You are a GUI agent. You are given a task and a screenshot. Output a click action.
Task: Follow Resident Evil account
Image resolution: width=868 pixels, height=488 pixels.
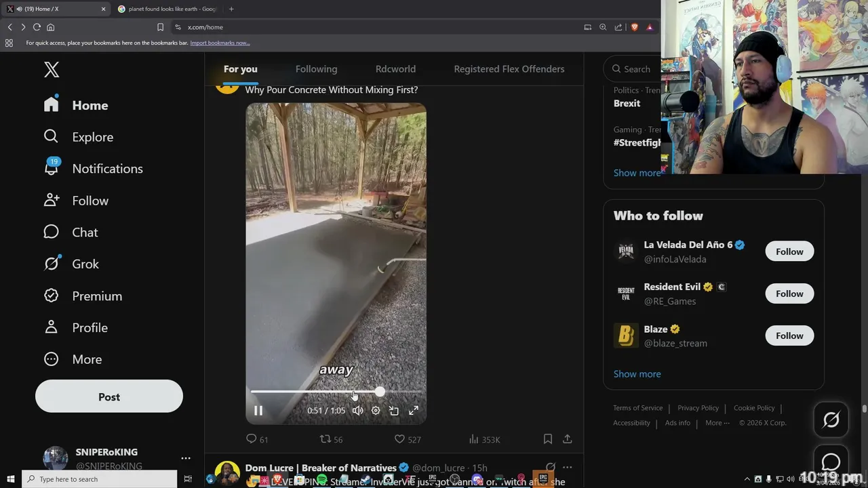click(789, 293)
